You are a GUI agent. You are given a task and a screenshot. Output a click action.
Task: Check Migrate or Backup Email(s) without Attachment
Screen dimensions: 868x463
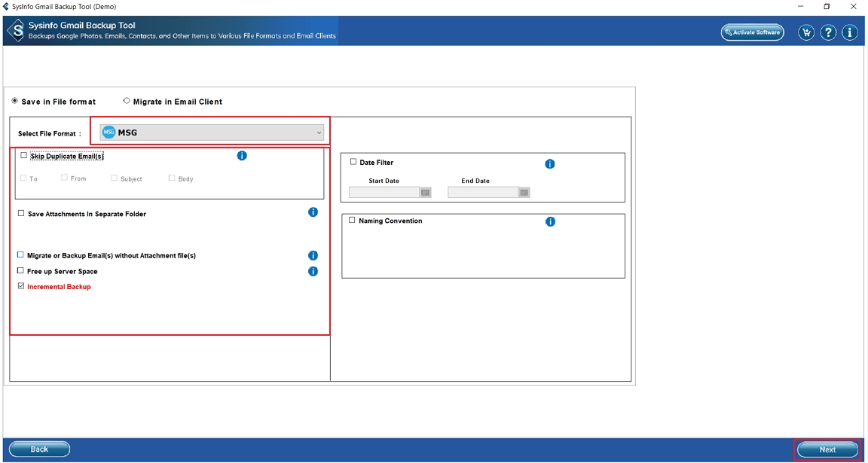tap(20, 255)
